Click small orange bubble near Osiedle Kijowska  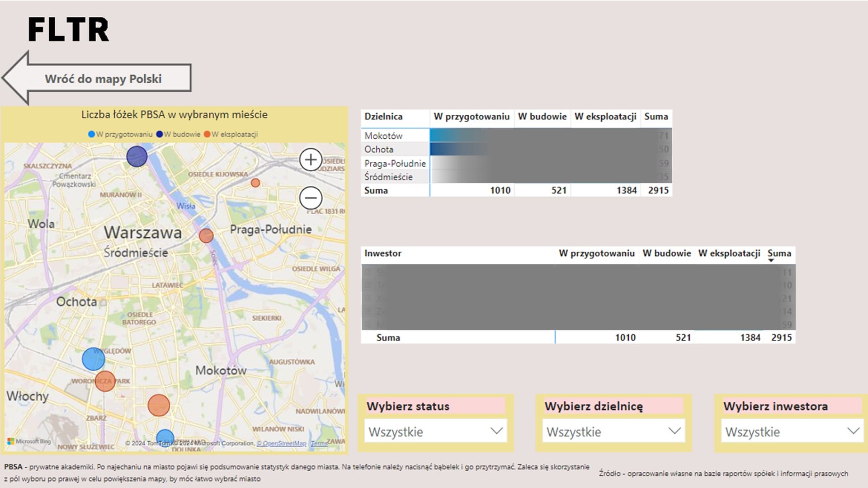tap(255, 183)
